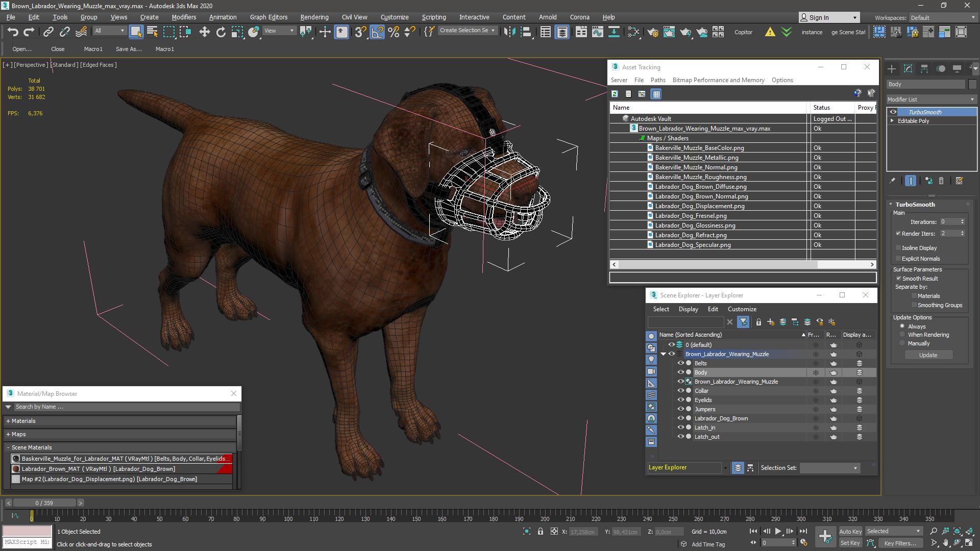Viewport: 980px width, 551px height.
Task: Open the All selection filter dropdown
Action: click(x=110, y=31)
